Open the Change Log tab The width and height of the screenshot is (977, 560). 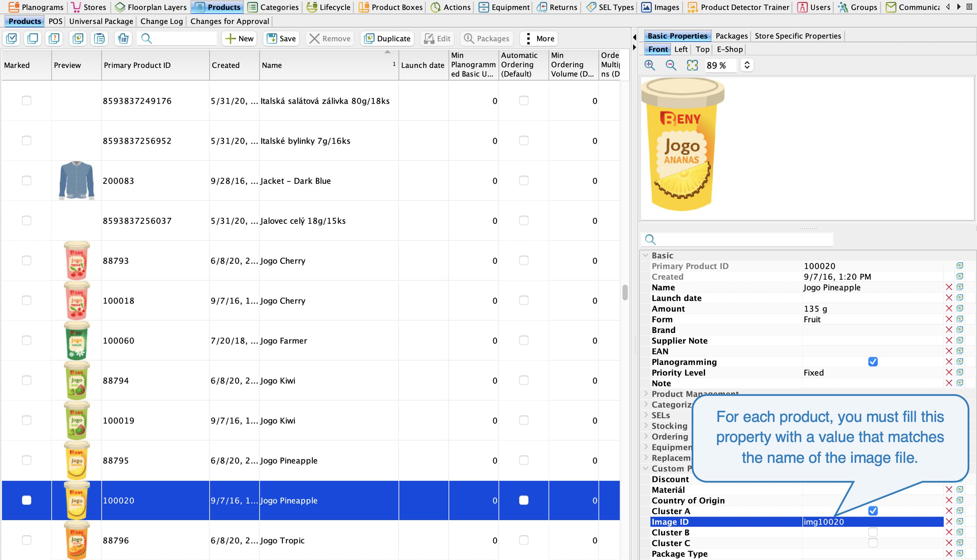(x=161, y=21)
